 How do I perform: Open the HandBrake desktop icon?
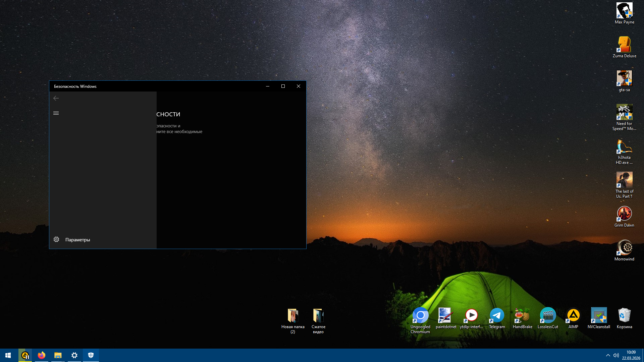(x=522, y=316)
